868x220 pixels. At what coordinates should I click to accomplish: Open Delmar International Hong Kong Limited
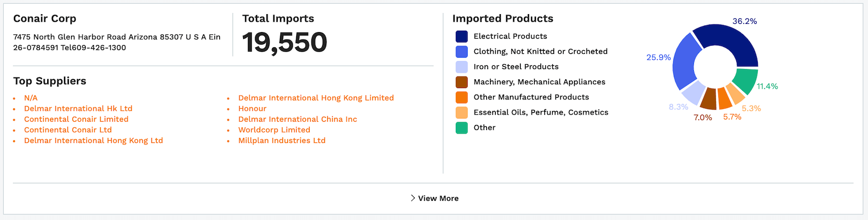[x=316, y=98]
